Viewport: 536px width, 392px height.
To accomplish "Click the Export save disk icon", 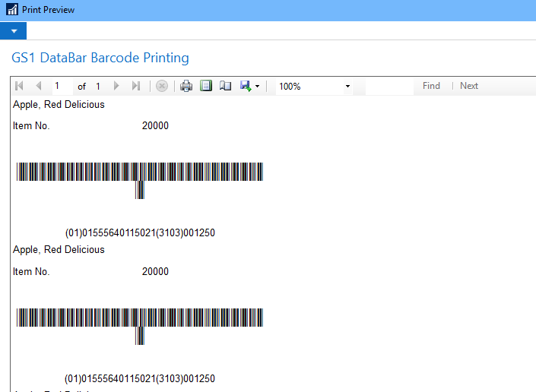I will coord(246,86).
